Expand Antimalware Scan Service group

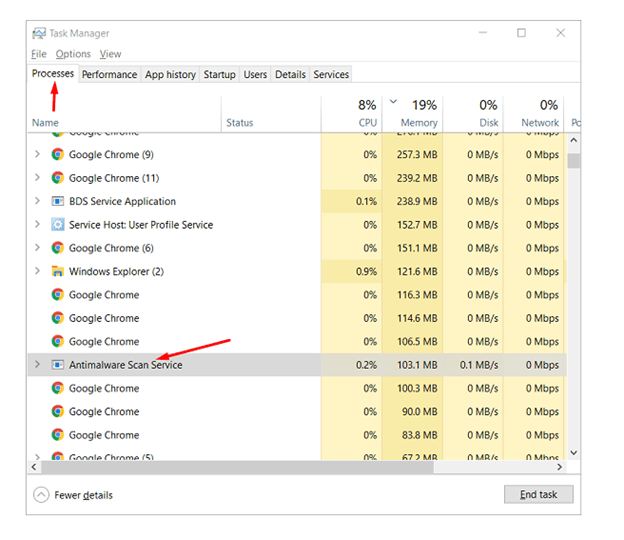tap(37, 365)
